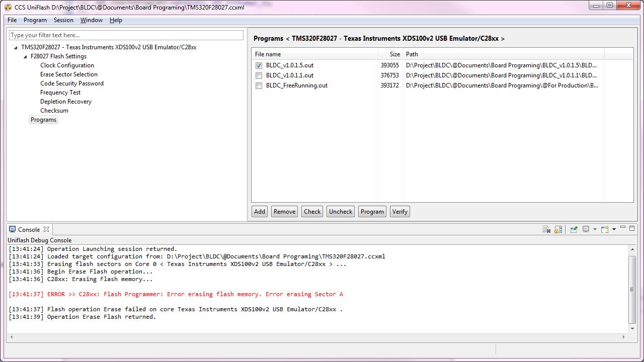Sort by the Size column header
The width and height of the screenshot is (644, 362).
390,54
